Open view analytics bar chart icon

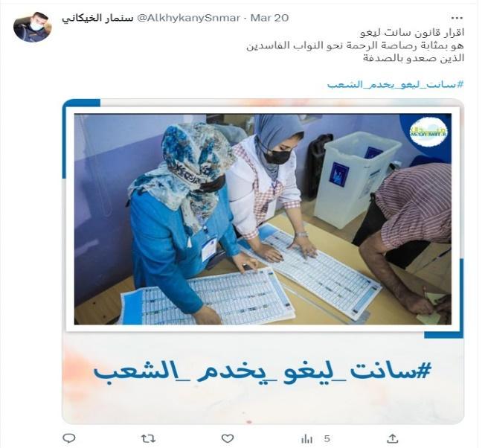tap(306, 439)
